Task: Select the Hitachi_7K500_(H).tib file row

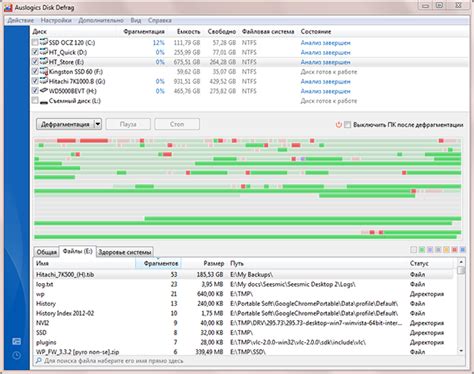Action: 243,275
